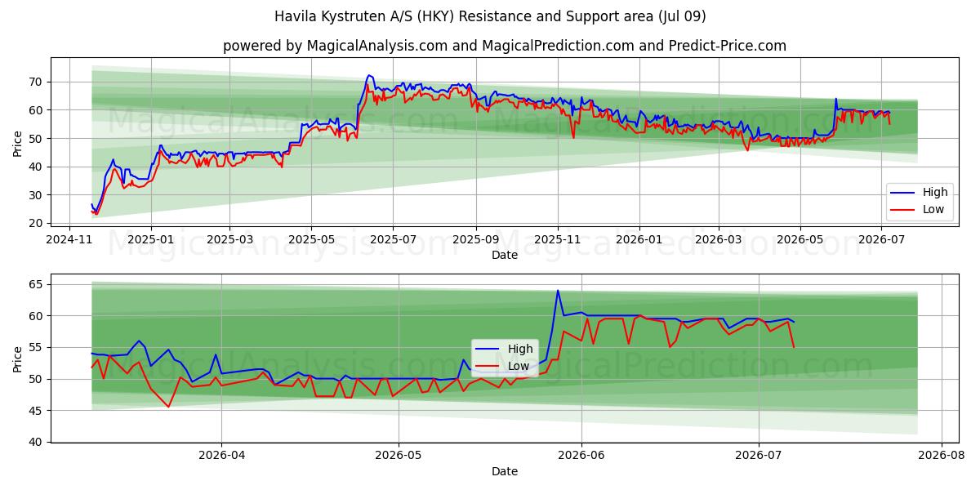Click the '2026-05' x-axis label on bottom chart

399,456
